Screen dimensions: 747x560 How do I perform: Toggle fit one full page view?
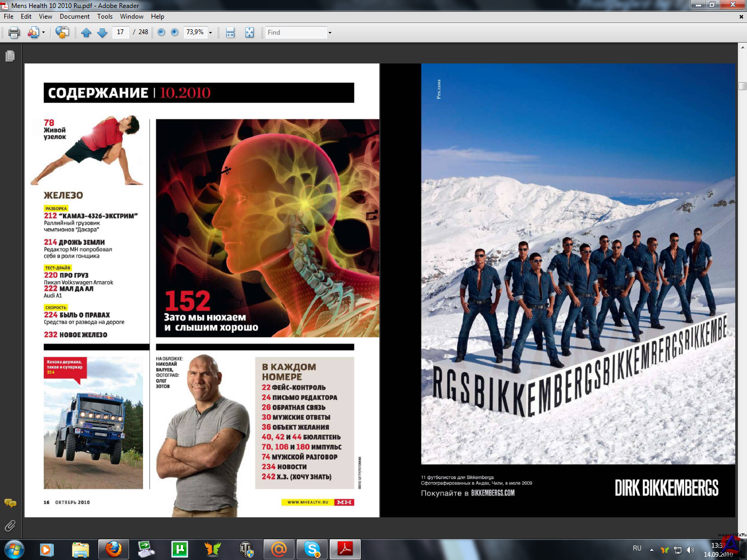coord(249,33)
